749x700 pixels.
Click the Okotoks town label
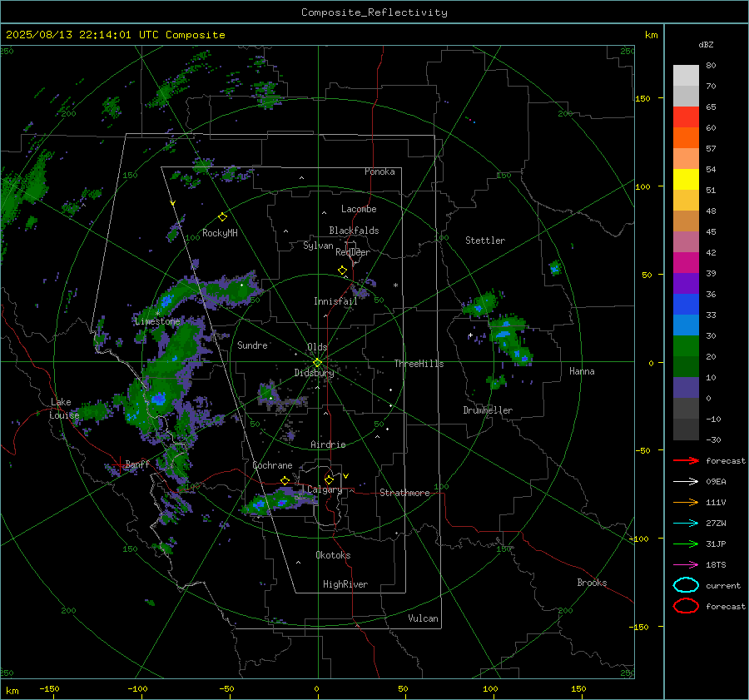[x=333, y=555]
